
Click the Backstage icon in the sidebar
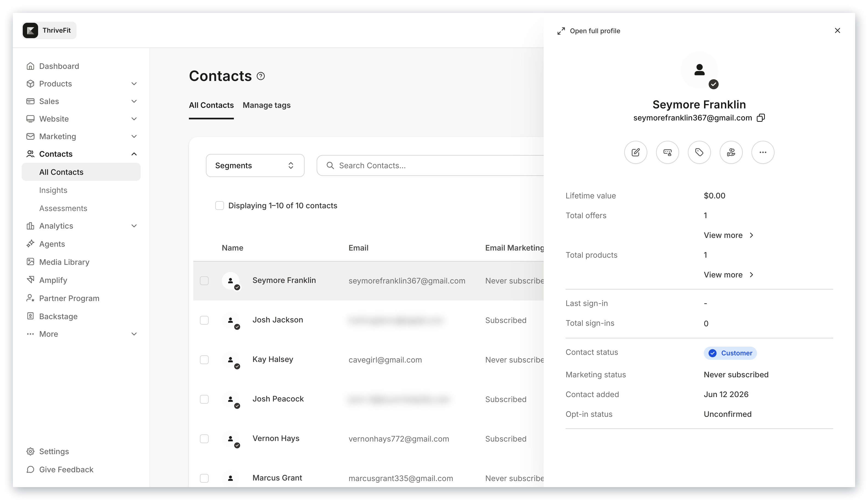(30, 316)
